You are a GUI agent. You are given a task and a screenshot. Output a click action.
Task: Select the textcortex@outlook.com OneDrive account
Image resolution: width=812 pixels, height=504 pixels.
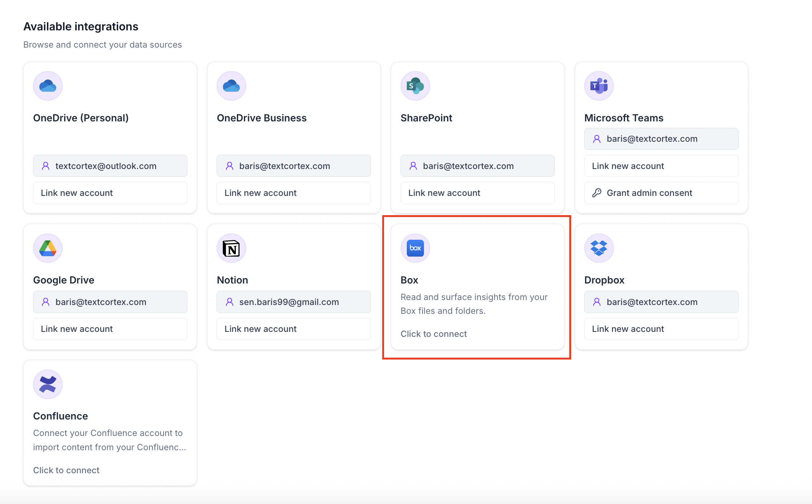pyautogui.click(x=110, y=166)
